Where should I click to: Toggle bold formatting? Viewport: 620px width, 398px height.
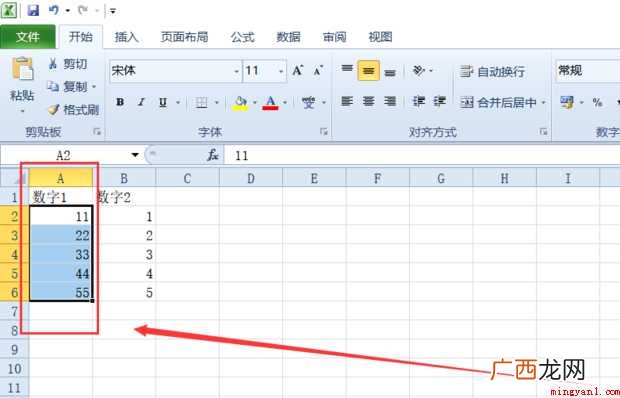[x=120, y=102]
